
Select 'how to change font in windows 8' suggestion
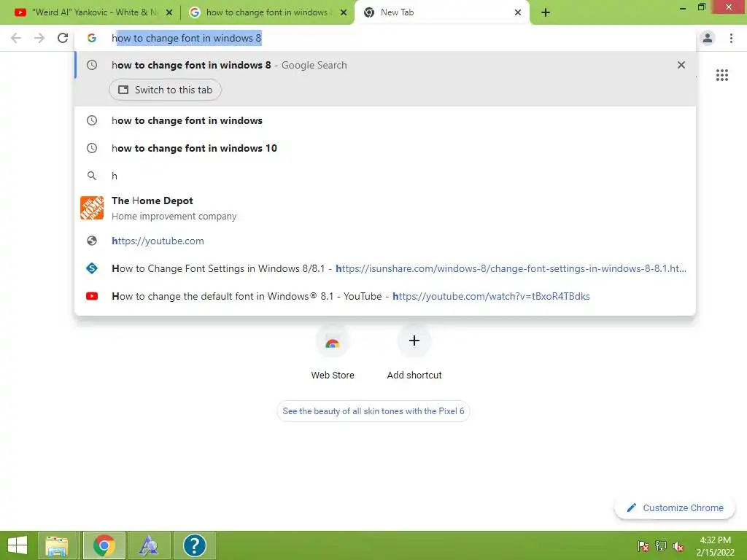(x=385, y=65)
